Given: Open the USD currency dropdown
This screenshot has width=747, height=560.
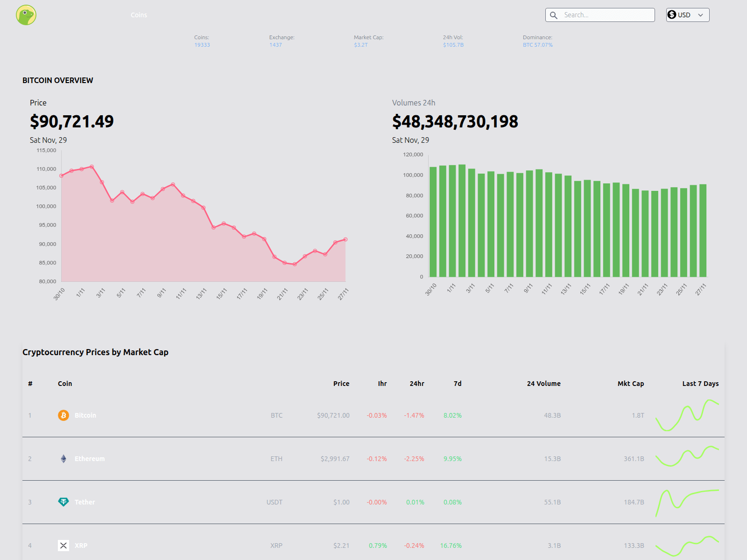Looking at the screenshot, I should pos(688,15).
